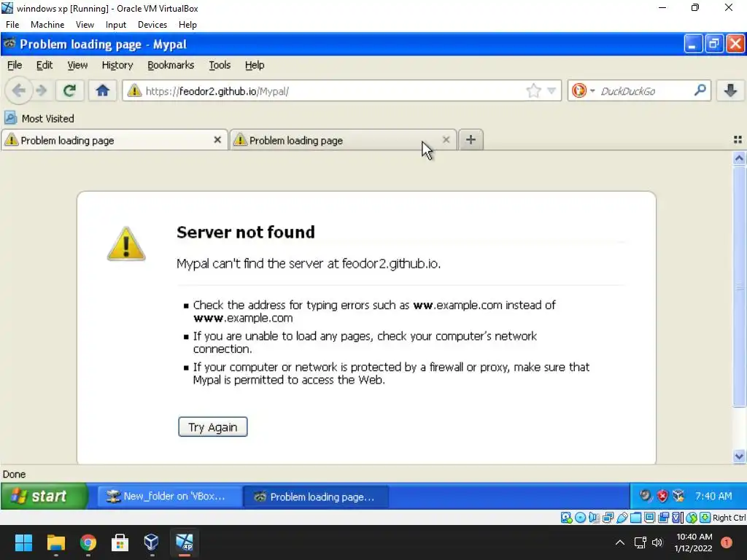Open the Mypal home page button
Viewport: 747px width, 560px height.
point(102,90)
